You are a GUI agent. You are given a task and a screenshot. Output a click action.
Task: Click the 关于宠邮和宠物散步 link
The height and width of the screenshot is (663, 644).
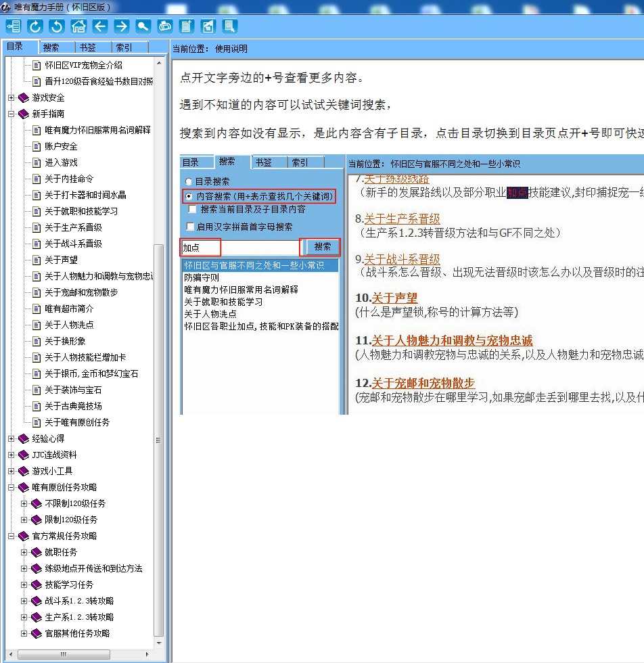tap(423, 383)
